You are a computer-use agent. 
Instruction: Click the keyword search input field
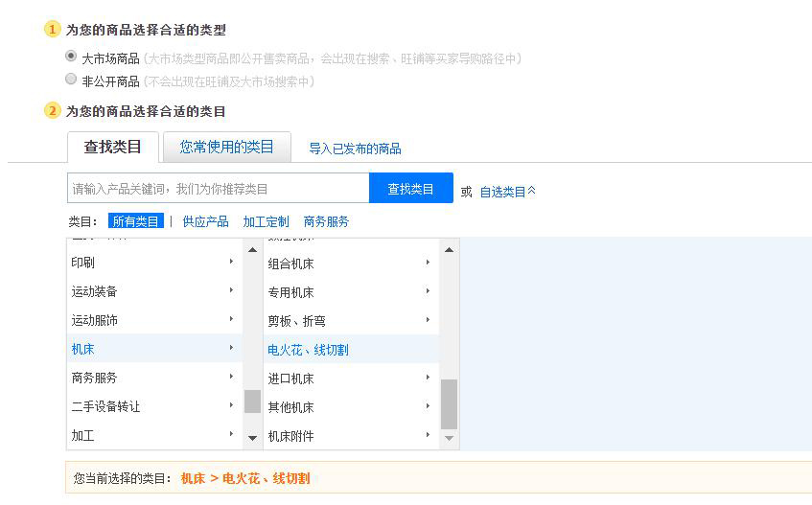click(218, 189)
